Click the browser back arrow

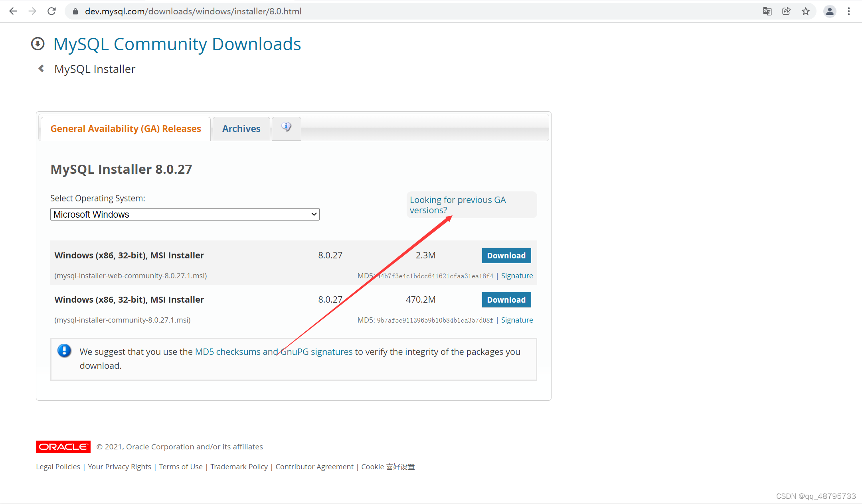[13, 11]
